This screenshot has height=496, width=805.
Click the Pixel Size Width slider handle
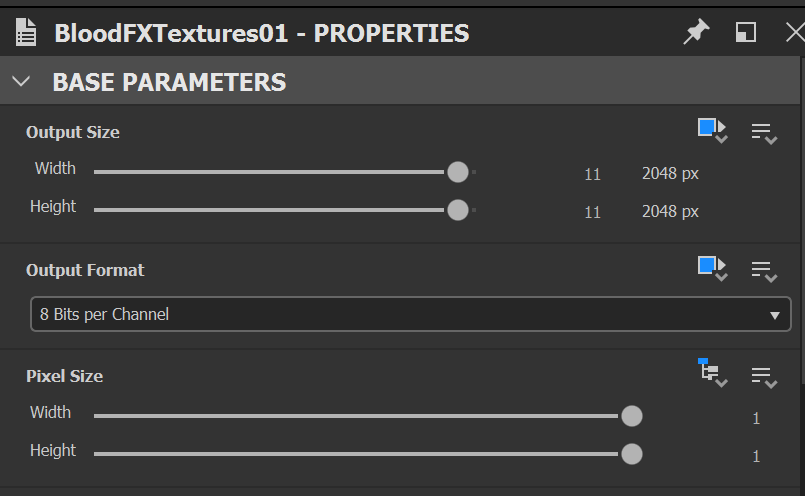click(x=631, y=416)
